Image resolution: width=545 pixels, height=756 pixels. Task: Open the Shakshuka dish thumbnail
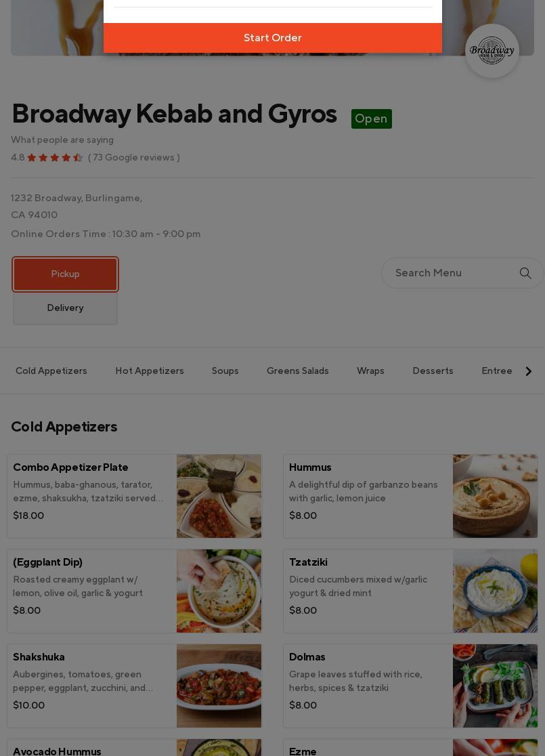coord(219,686)
